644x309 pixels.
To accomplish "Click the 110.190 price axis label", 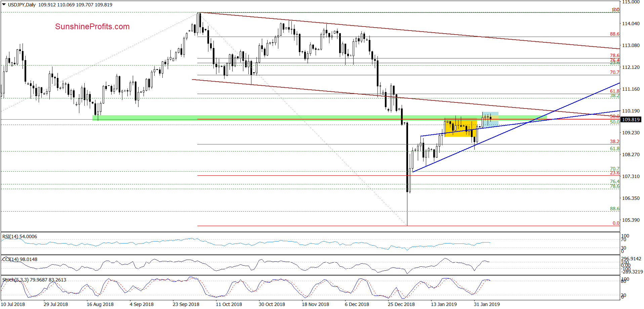I will tap(631, 111).
